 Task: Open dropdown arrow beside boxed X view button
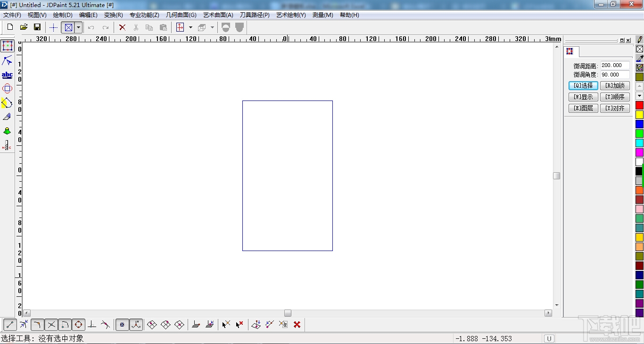pos(79,27)
